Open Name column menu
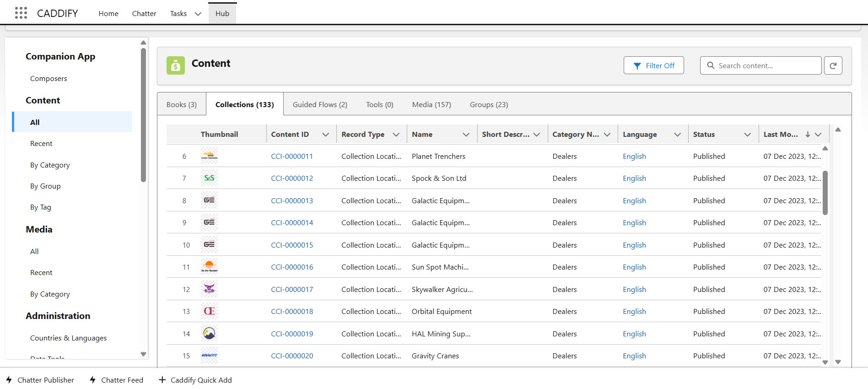The image size is (868, 389). [x=466, y=135]
